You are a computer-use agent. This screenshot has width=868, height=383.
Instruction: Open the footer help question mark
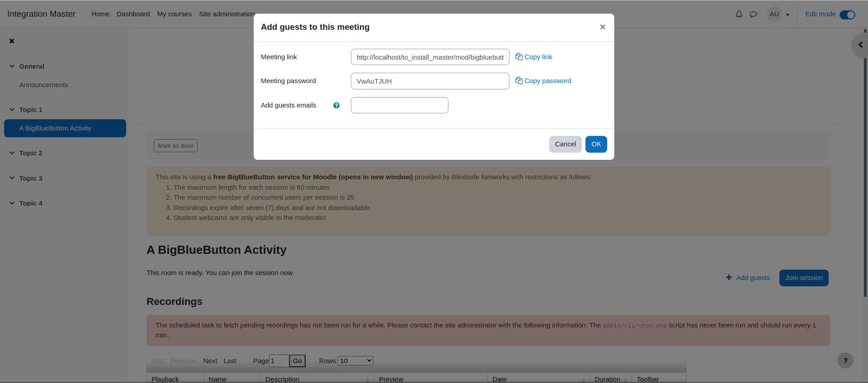click(845, 360)
